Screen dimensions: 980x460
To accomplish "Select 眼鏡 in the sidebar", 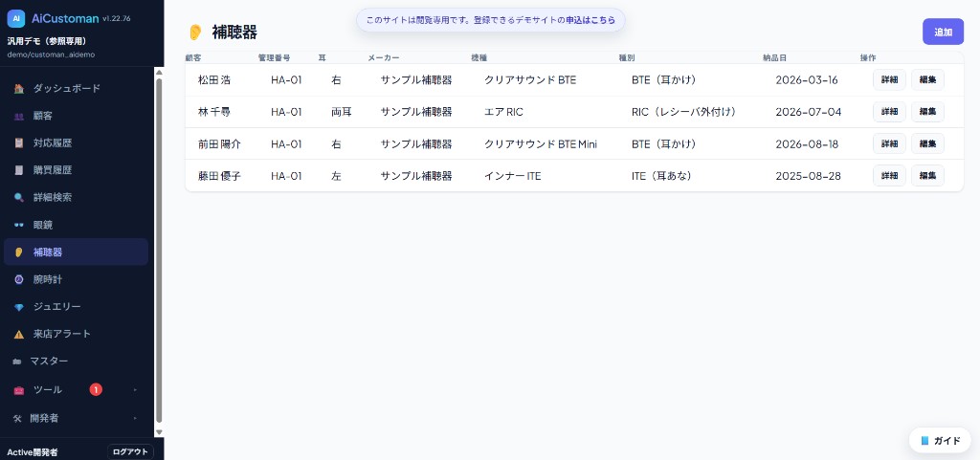I will click(76, 225).
